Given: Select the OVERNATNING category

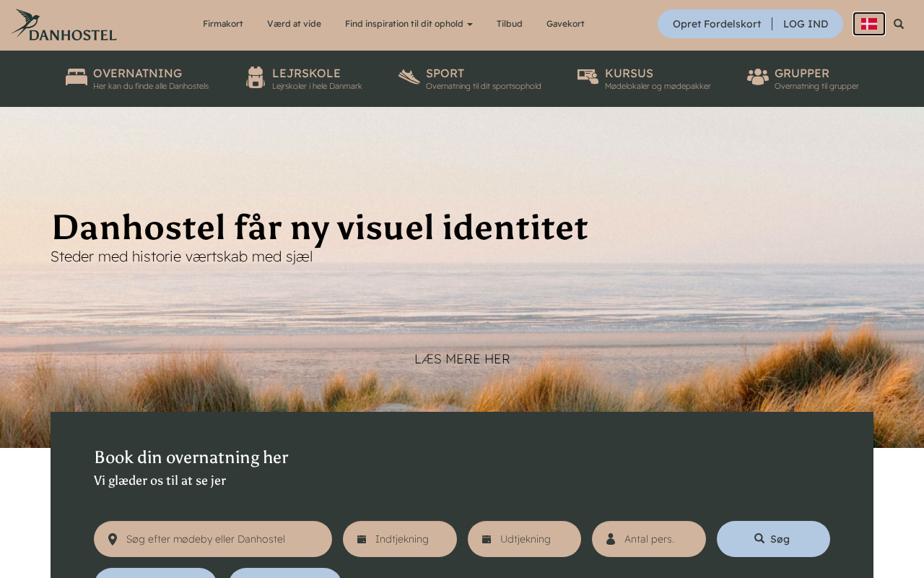Looking at the screenshot, I should coord(137,79).
